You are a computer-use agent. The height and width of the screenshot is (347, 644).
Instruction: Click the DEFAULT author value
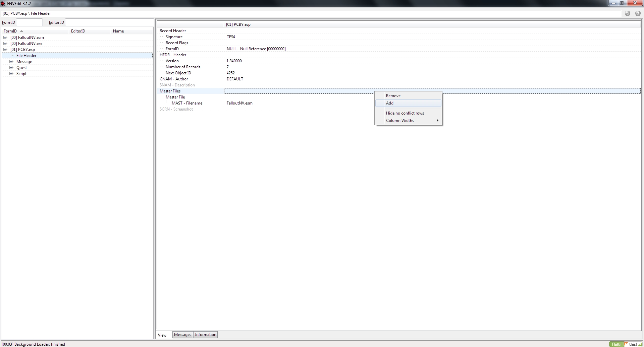tap(235, 79)
